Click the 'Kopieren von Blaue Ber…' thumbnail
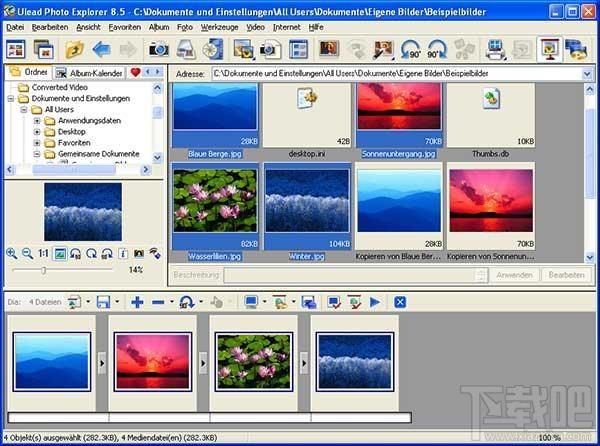This screenshot has height=446, width=600. (x=399, y=207)
